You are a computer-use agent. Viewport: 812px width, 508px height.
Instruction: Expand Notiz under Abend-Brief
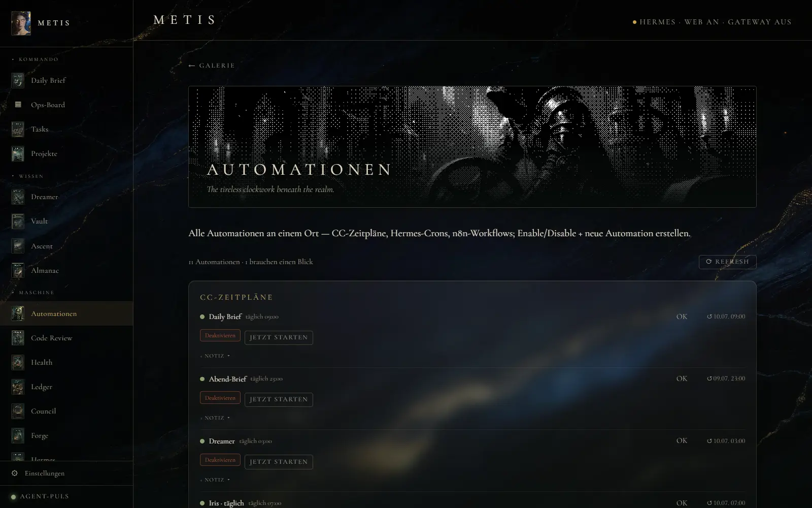215,418
